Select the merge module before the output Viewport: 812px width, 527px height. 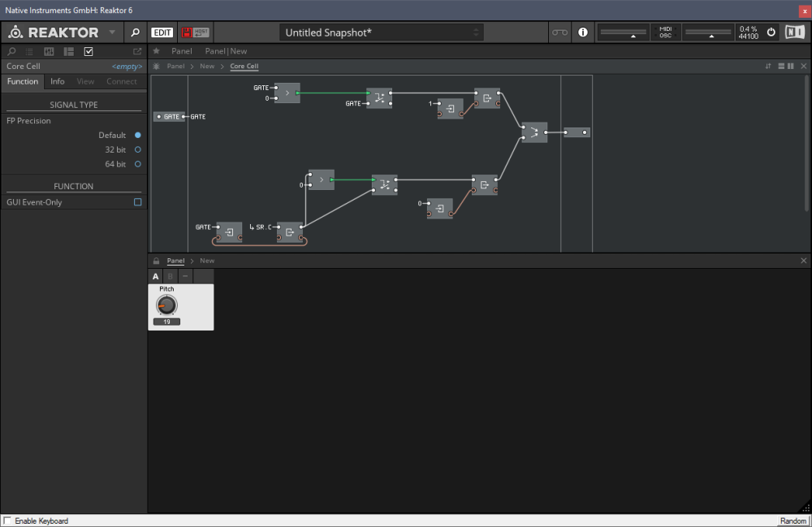[534, 132]
